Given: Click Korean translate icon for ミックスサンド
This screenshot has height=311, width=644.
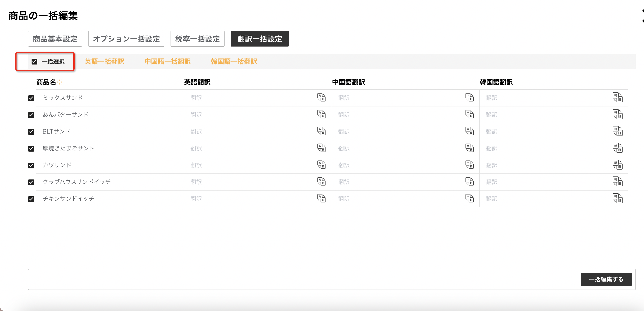Looking at the screenshot, I should 617,97.
